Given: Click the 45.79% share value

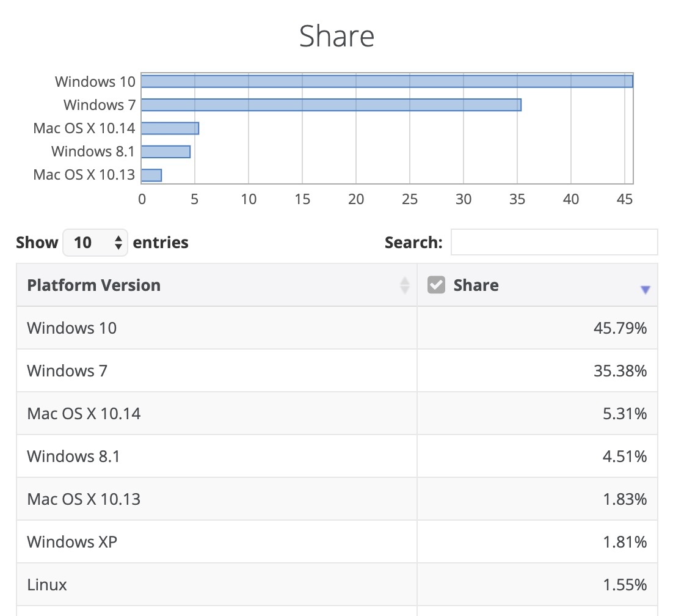Looking at the screenshot, I should (x=620, y=328).
